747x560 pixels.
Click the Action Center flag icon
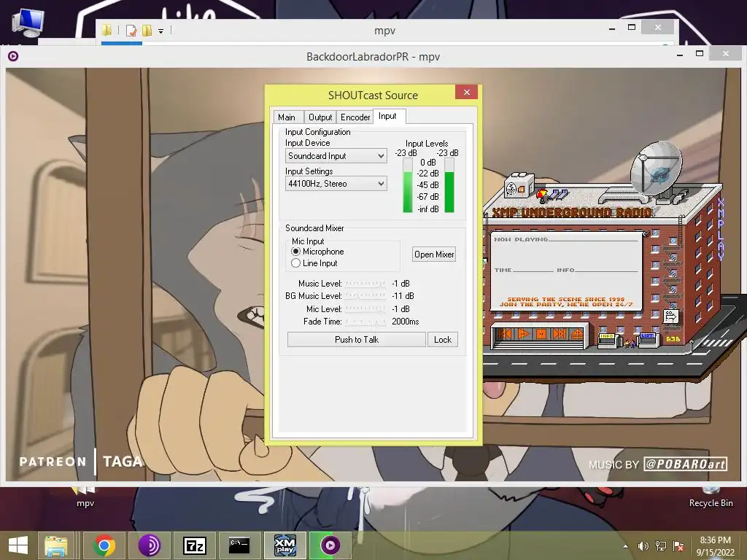(678, 546)
